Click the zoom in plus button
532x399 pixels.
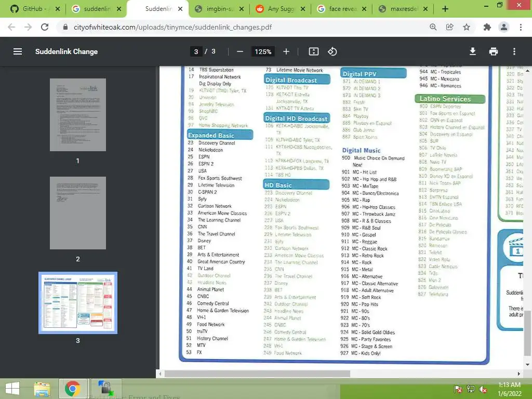coord(286,51)
